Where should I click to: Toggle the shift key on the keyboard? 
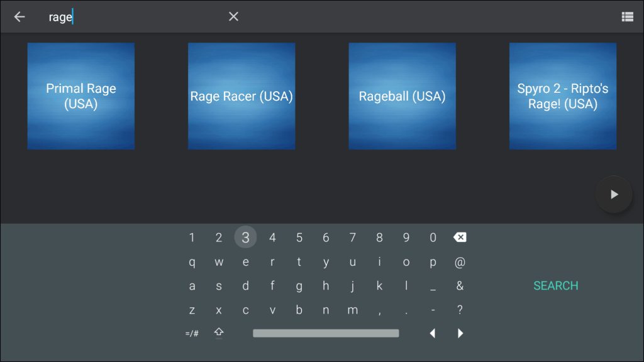pyautogui.click(x=219, y=333)
